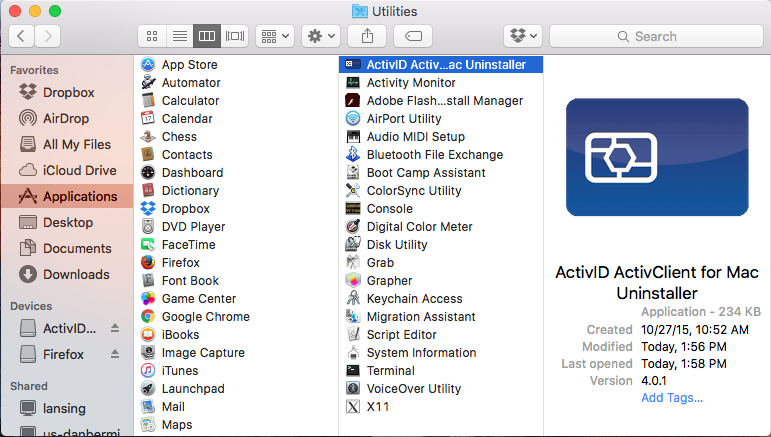Switch to Cover Flow view
This screenshot has width=771, height=437.
(235, 36)
